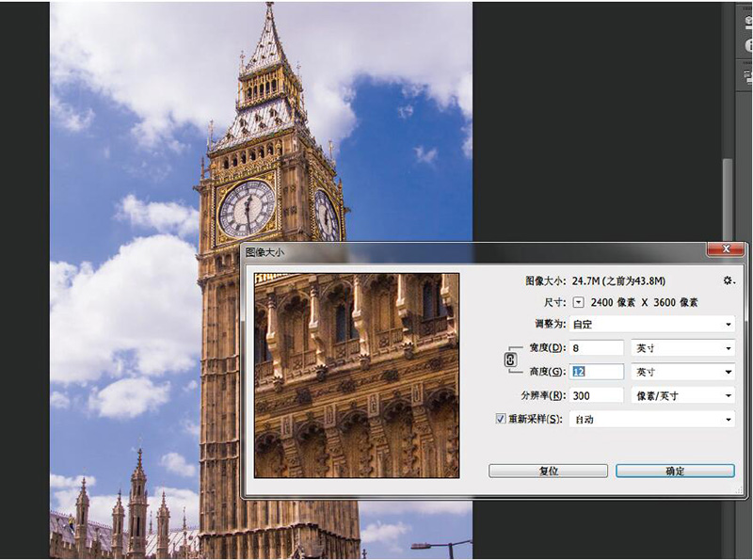Click the 分辨率 resolution input field
This screenshot has height=560, width=753.
597,395
